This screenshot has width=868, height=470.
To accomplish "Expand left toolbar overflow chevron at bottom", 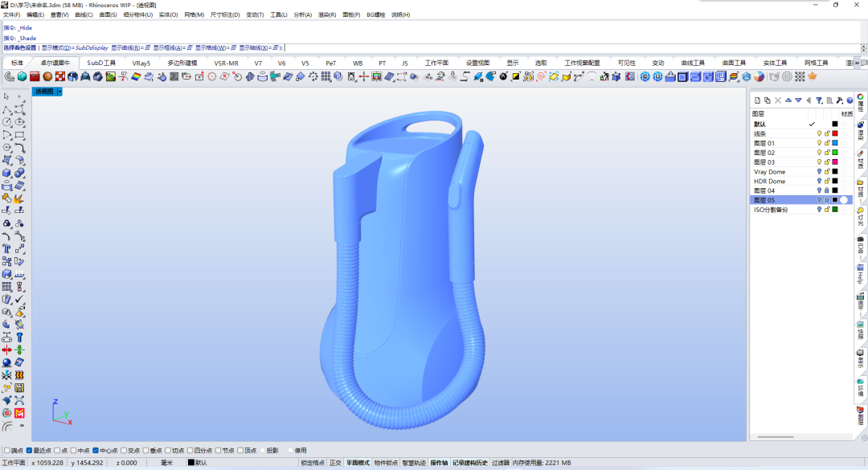I will point(22,426).
